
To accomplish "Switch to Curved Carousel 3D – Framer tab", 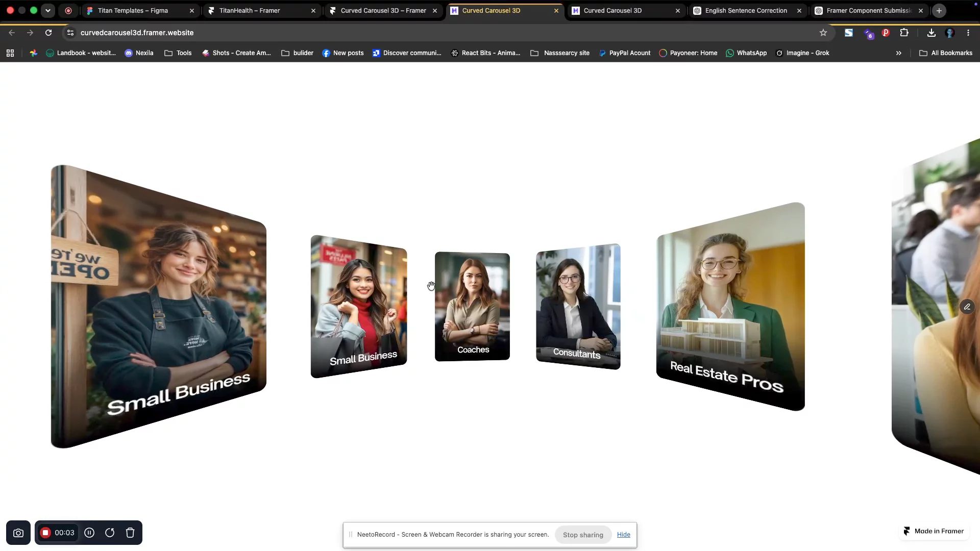I will point(383,11).
